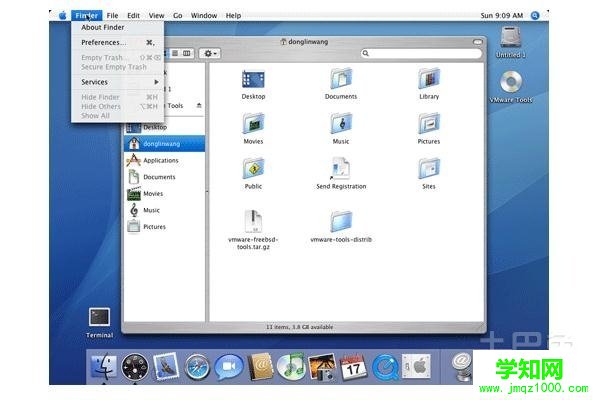Select Pictures in the sidebar
This screenshot has width=600, height=400.
(165, 227)
